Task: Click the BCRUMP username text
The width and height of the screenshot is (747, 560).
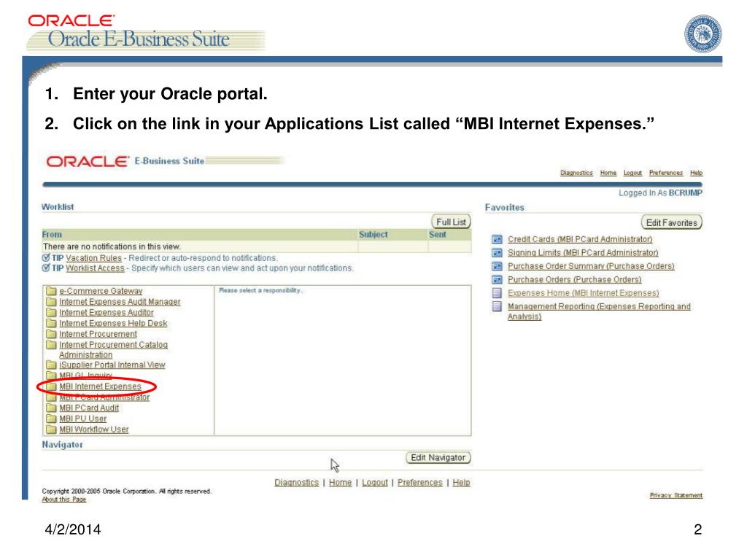Action: [x=685, y=192]
